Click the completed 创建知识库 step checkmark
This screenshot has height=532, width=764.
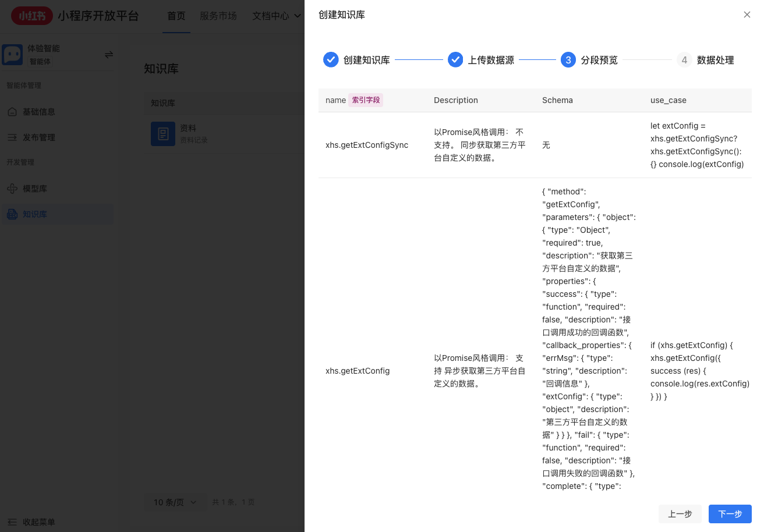331,59
